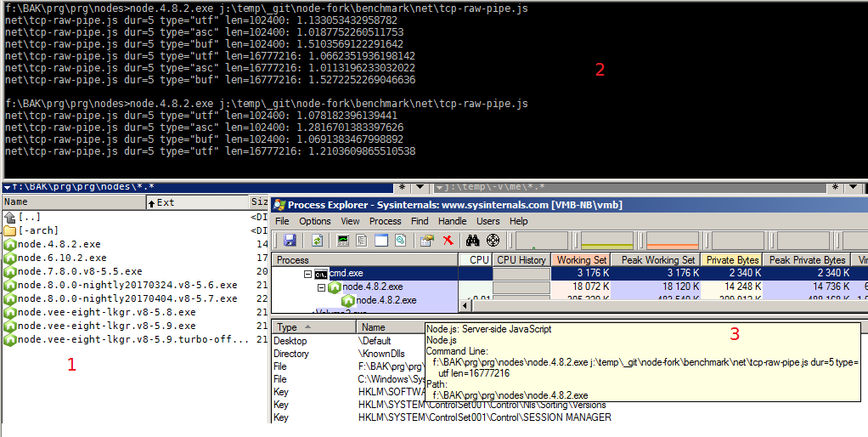The width and height of the screenshot is (868, 437).
Task: Kill the selected process with red X
Action: pyautogui.click(x=448, y=241)
